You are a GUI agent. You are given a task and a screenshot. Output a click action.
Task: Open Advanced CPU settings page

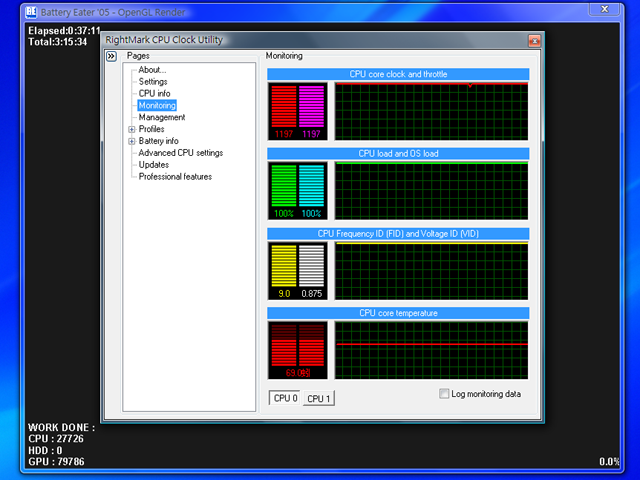coord(181,153)
